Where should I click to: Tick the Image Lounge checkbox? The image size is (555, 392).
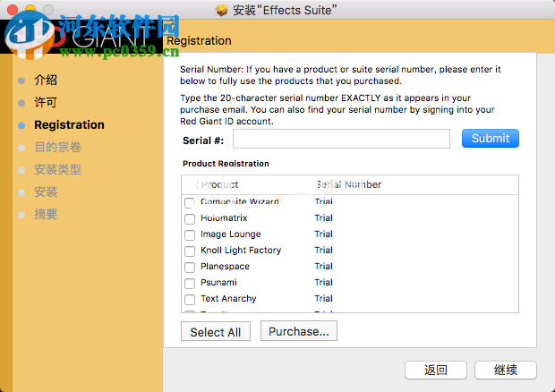[190, 235]
